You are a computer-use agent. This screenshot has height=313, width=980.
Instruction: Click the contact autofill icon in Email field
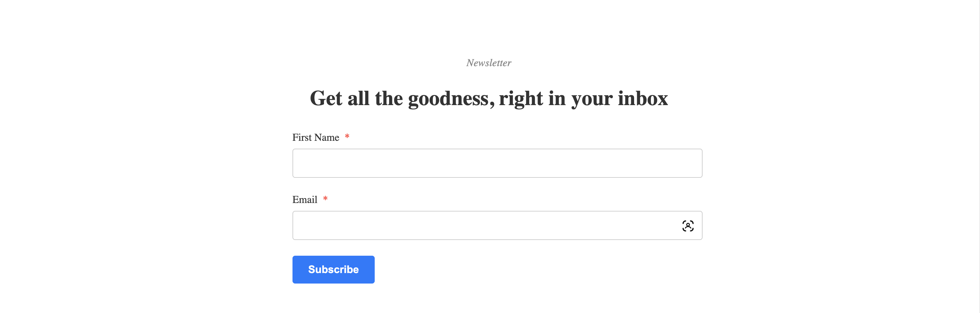click(688, 226)
